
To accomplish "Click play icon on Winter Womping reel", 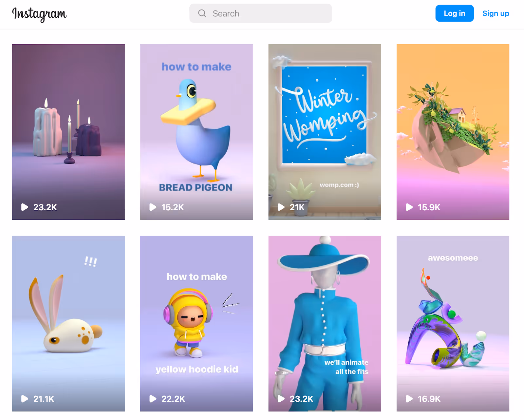I will click(281, 207).
